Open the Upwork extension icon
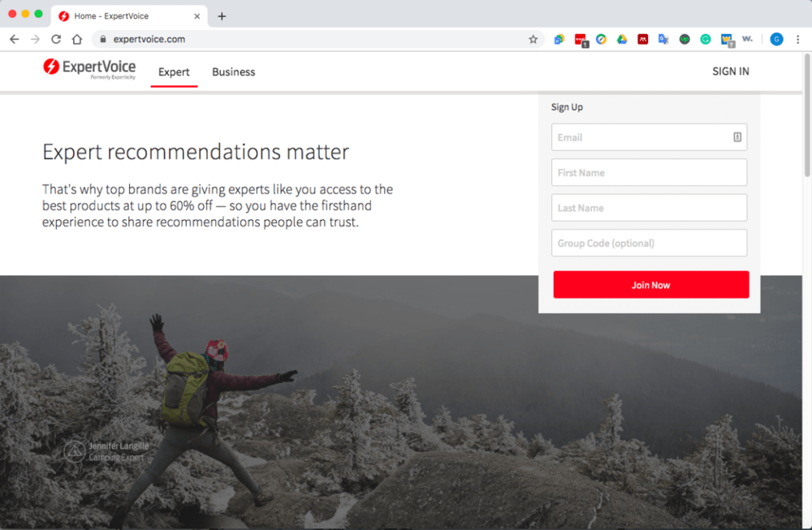The width and height of the screenshot is (812, 530). point(685,39)
